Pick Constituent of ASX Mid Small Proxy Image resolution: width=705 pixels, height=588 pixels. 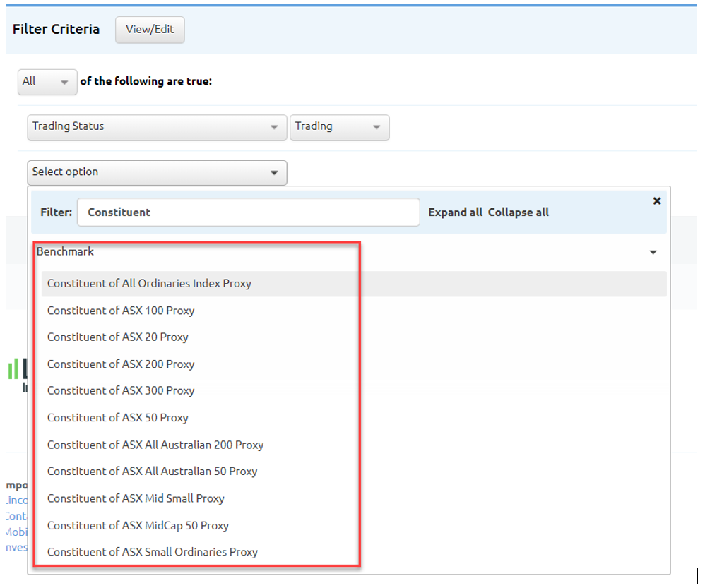coord(136,498)
